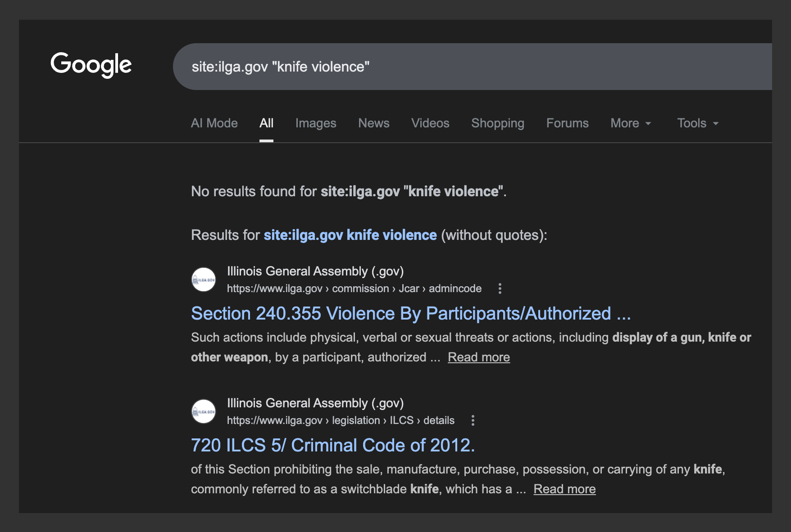The width and height of the screenshot is (791, 532).
Task: Switch to Images tab
Action: [x=316, y=123]
